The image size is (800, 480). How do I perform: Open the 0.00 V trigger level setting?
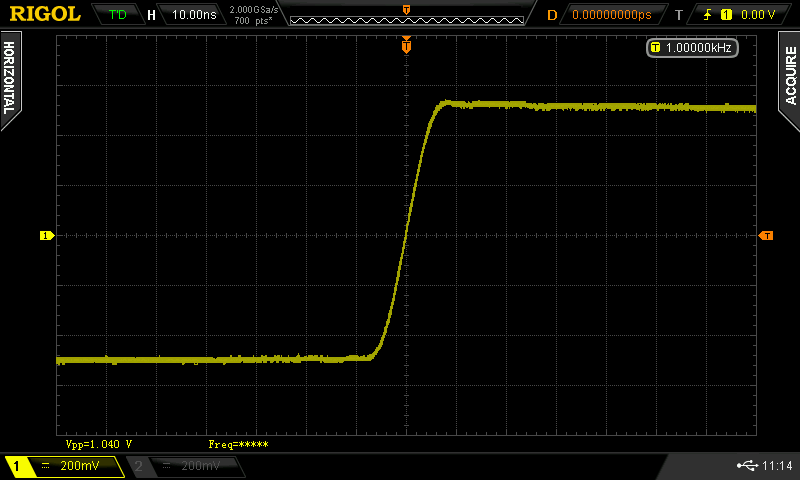757,15
